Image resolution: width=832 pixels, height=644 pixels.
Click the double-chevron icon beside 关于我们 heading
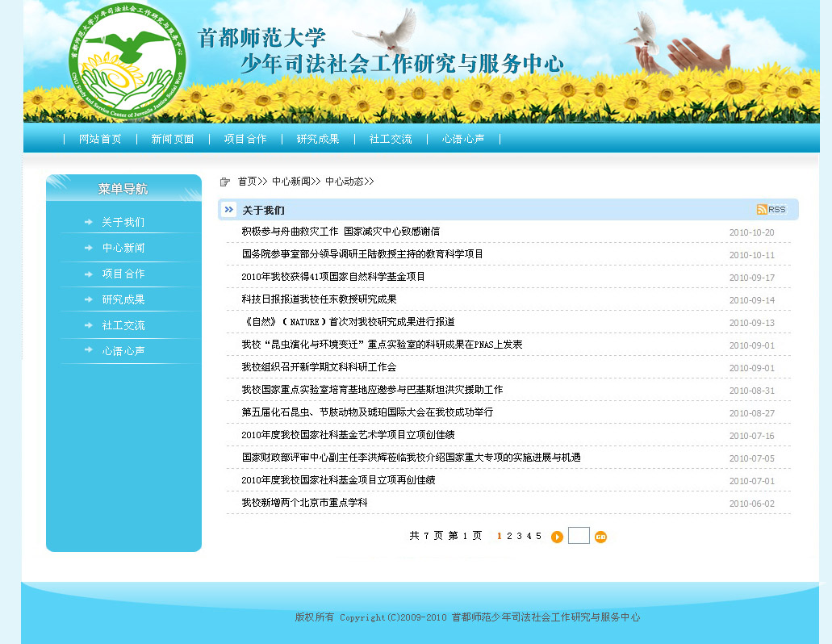[228, 210]
